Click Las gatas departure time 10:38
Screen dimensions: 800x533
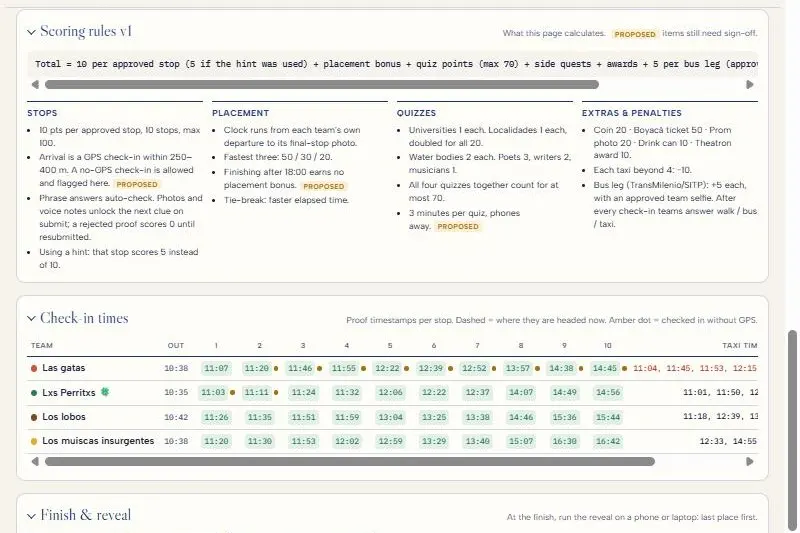coord(176,368)
